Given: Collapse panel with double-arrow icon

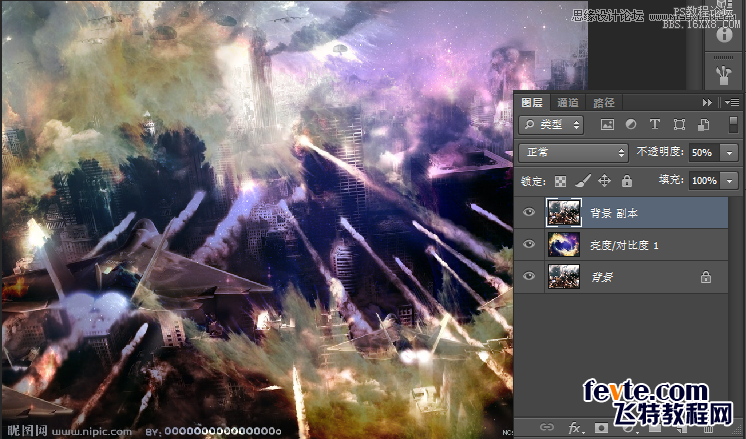Looking at the screenshot, I should tap(707, 102).
